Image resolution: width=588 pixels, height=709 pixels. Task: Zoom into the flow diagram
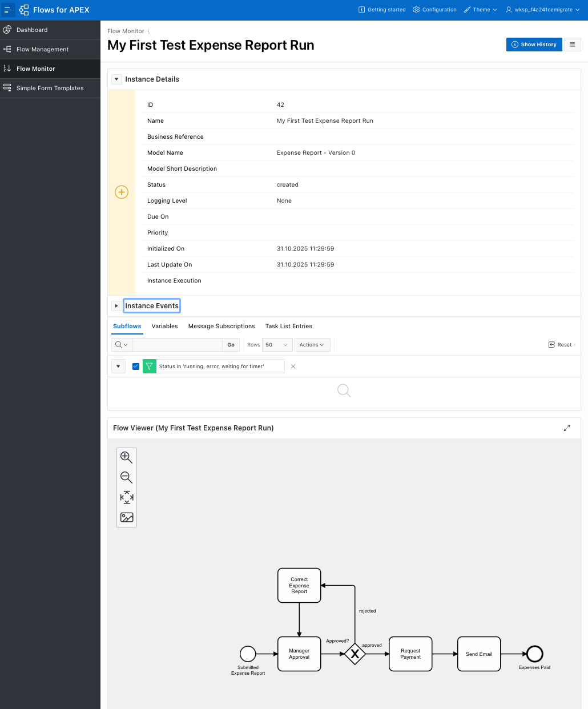(x=126, y=457)
